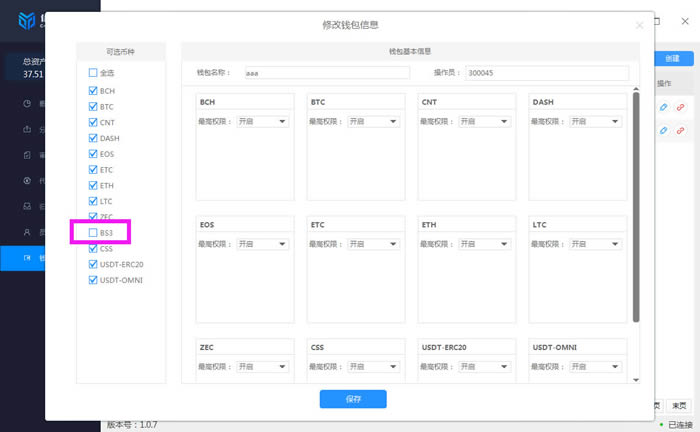
Task: Uncheck the LTC currency checkbox
Action: pos(93,201)
